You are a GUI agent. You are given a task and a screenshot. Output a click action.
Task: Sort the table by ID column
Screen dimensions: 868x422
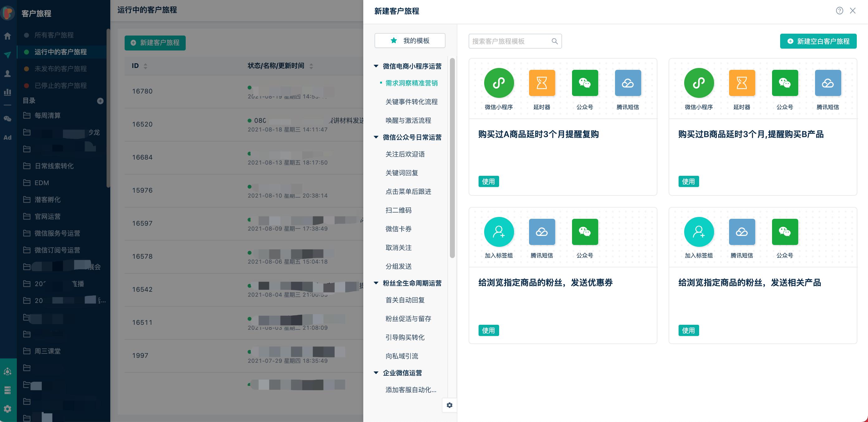coord(145,66)
